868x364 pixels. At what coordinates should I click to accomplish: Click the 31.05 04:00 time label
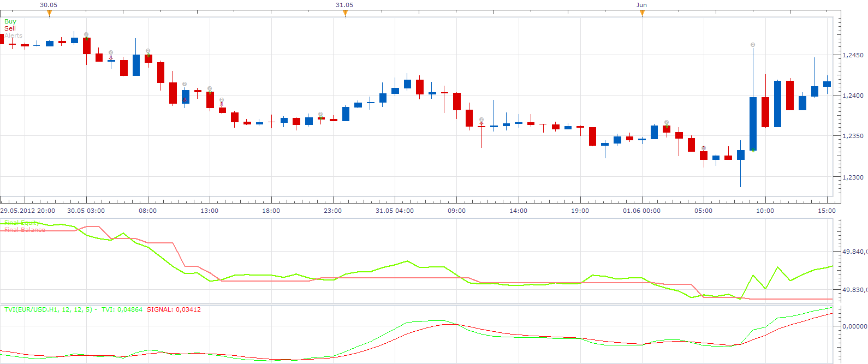(395, 211)
